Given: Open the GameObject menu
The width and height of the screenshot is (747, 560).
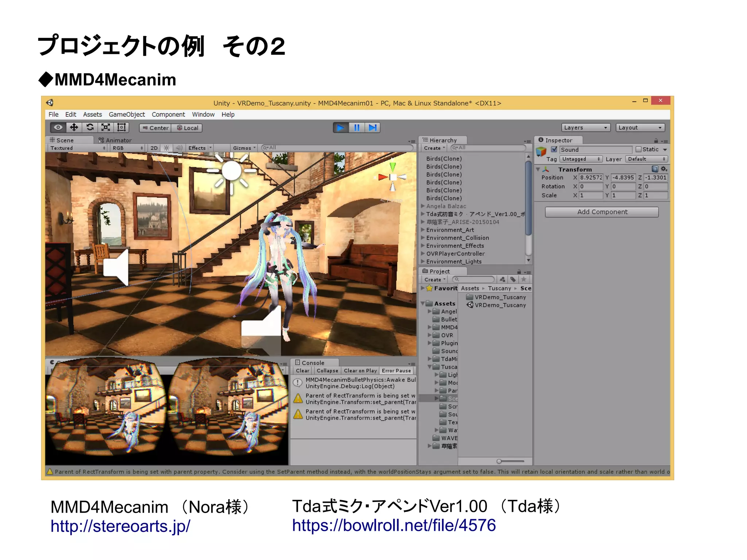Looking at the screenshot, I should pyautogui.click(x=127, y=115).
